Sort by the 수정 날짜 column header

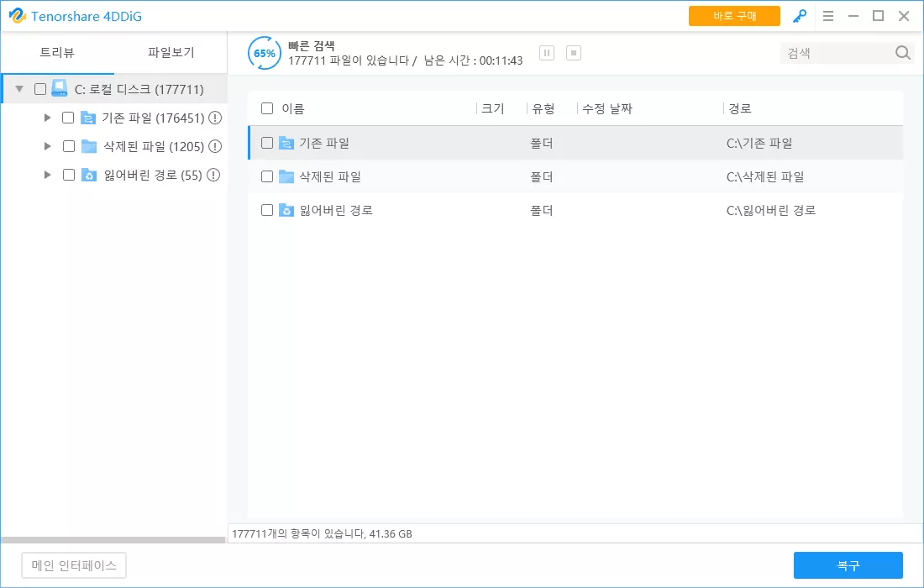click(607, 109)
